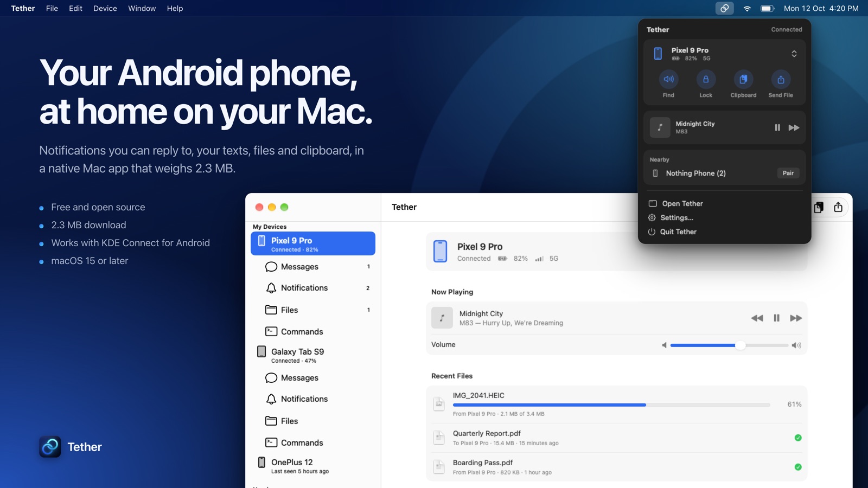Click the Volume slider track
Screen dimensions: 868x488
click(729, 345)
